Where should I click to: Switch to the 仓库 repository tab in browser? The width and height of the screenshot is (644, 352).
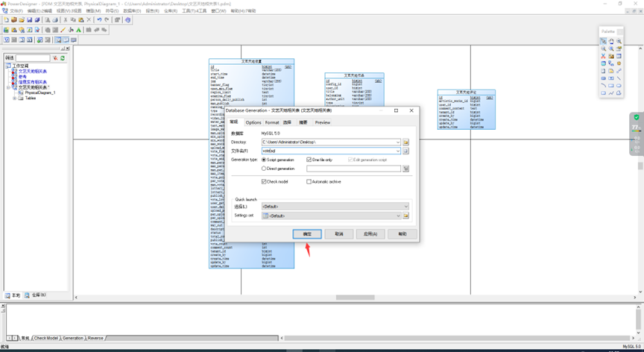pyautogui.click(x=35, y=295)
